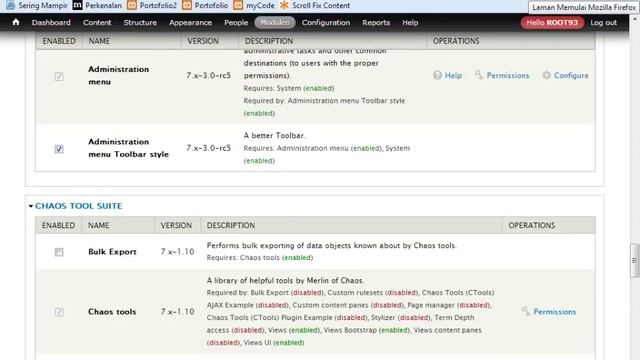
Task: Click Permissions key icon for Administration menu
Action: pos(479,75)
